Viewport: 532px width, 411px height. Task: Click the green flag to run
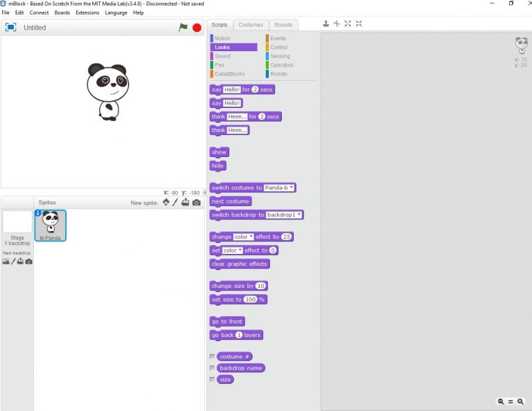coord(183,28)
